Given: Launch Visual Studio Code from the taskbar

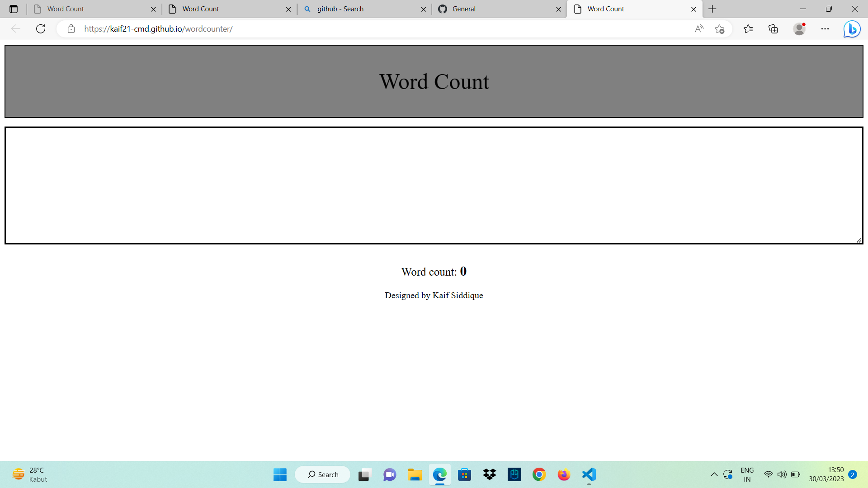Looking at the screenshot, I should pyautogui.click(x=588, y=474).
